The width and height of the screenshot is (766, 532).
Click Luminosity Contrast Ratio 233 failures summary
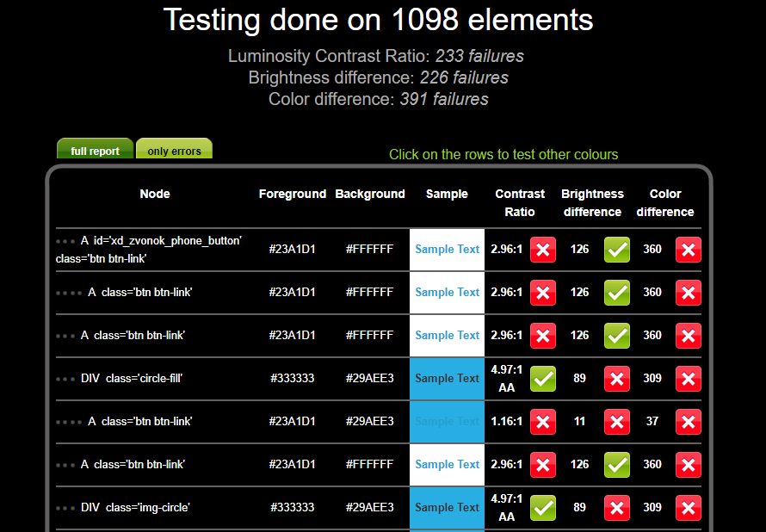click(x=375, y=56)
